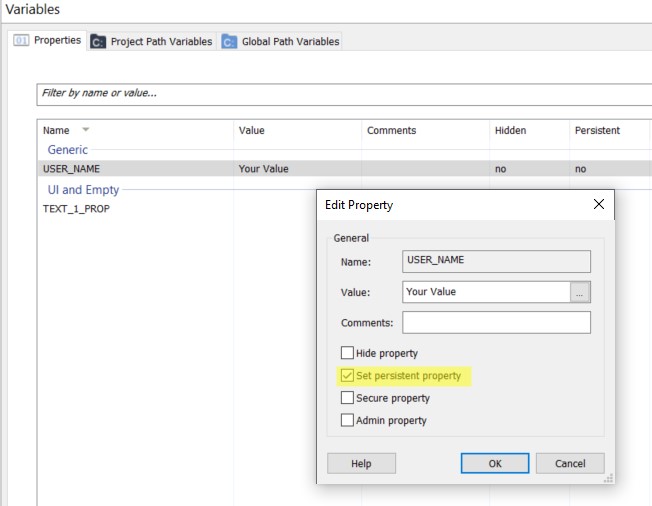Viewport: 652px width, 506px height.
Task: Click the Project Path Variables tab icon
Action: pos(98,42)
